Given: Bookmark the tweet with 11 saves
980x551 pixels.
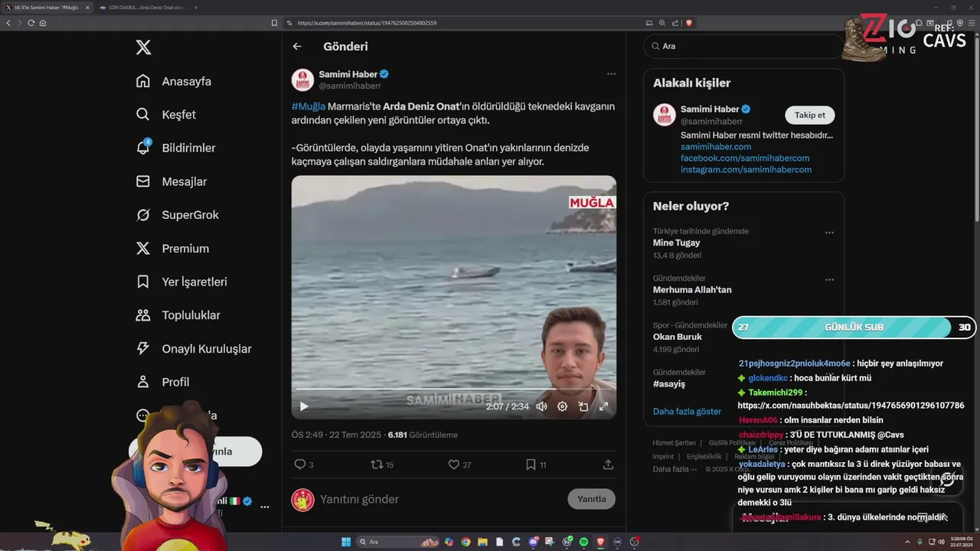Looking at the screenshot, I should [531, 465].
